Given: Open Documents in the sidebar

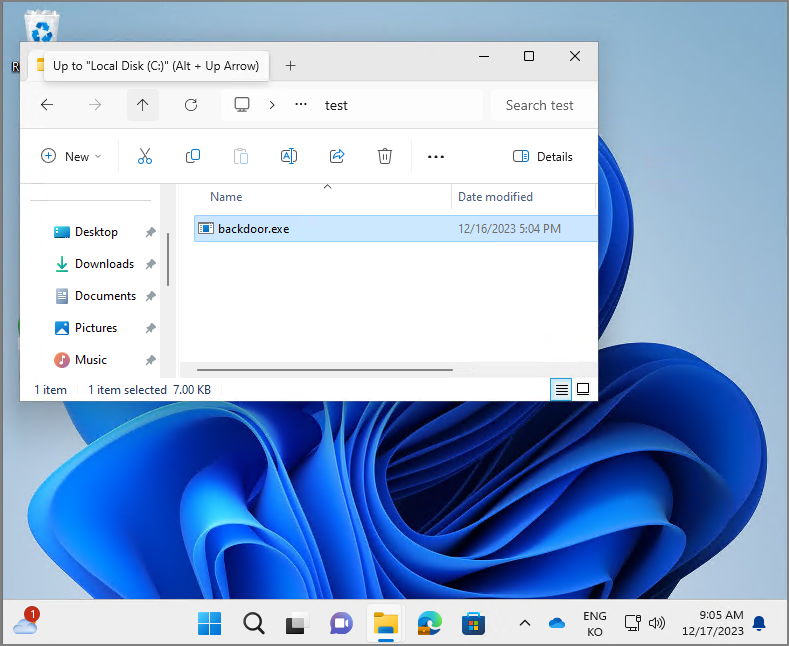Looking at the screenshot, I should click(105, 296).
